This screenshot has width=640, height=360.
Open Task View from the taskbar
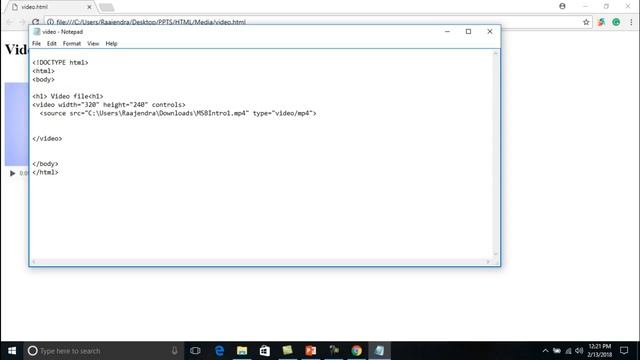[x=196, y=351]
